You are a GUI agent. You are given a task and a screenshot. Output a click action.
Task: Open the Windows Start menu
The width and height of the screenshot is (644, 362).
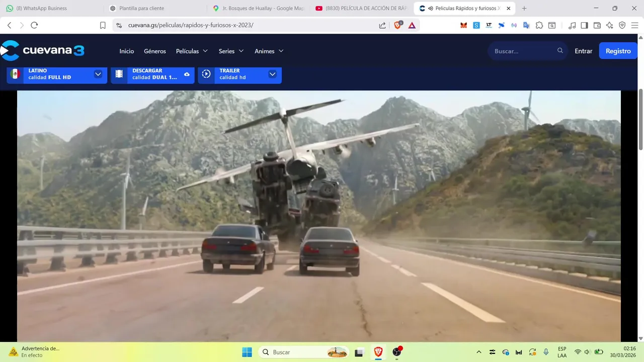(247, 352)
